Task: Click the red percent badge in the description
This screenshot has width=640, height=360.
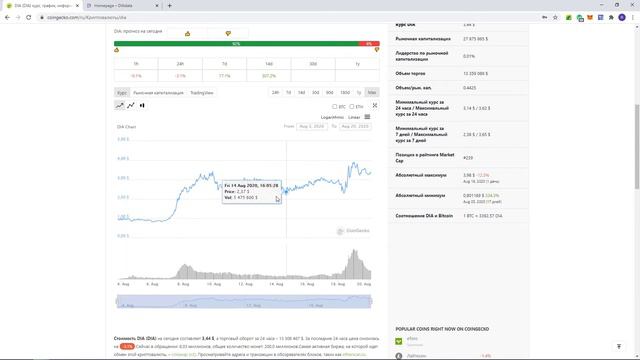Action: [127, 346]
